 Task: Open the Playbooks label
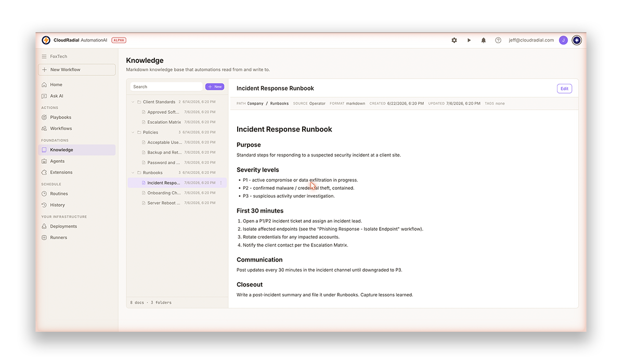click(x=61, y=118)
